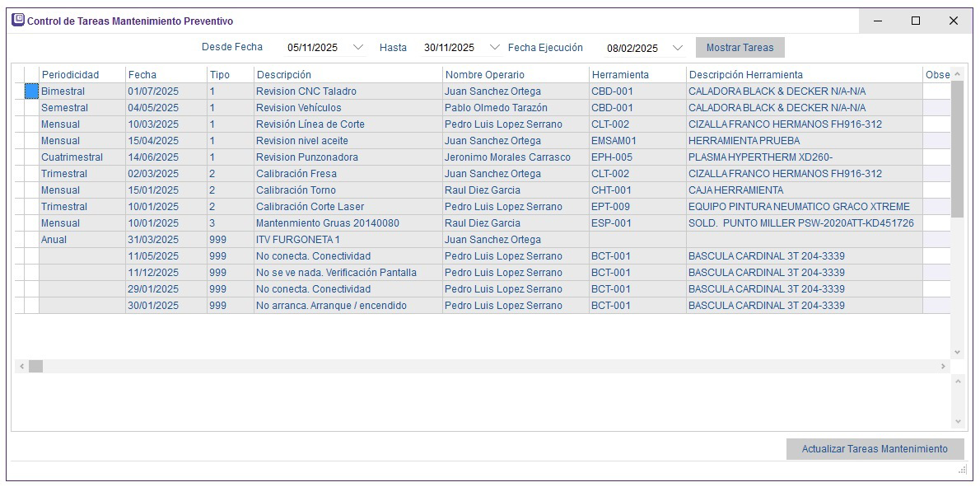Click the Actualizar Tareas Mantenimiento button
This screenshot has height=487, width=980.
pyautogui.click(x=875, y=449)
